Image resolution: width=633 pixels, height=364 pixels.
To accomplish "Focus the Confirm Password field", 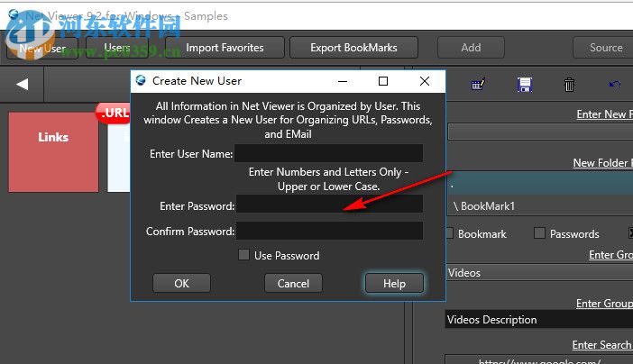I will point(329,231).
